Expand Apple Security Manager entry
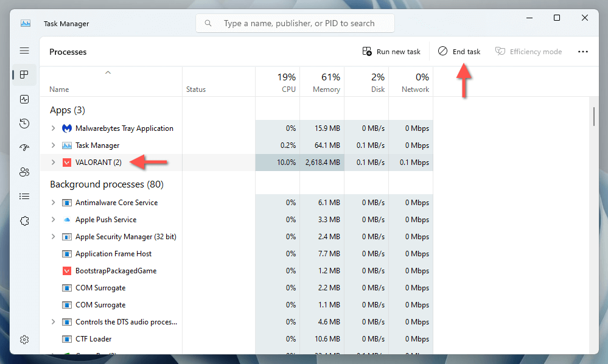The width and height of the screenshot is (608, 364). (x=54, y=237)
